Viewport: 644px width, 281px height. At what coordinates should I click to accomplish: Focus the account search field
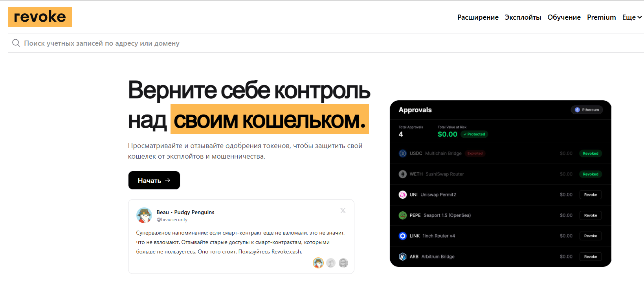326,43
